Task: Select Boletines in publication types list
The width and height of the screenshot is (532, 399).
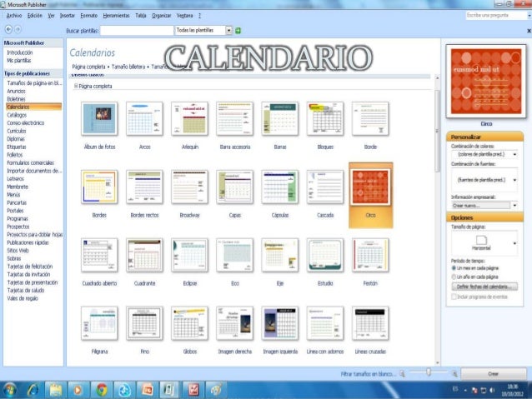Action: click(17, 99)
